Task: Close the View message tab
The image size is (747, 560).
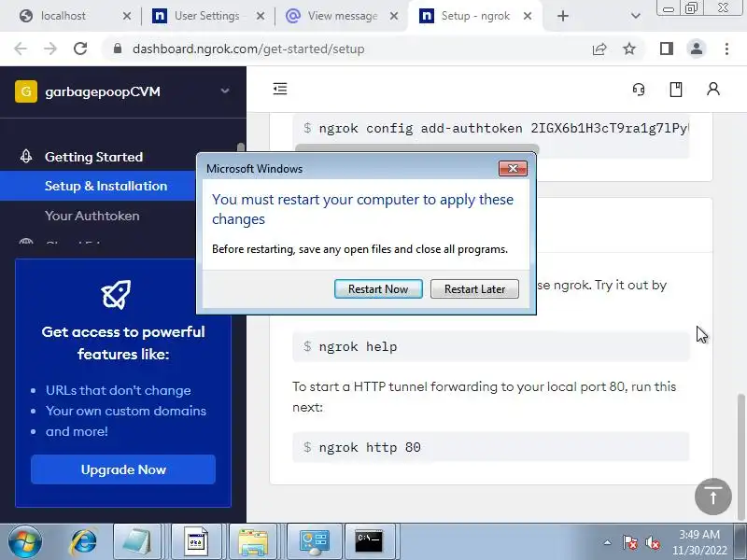Action: (x=393, y=16)
